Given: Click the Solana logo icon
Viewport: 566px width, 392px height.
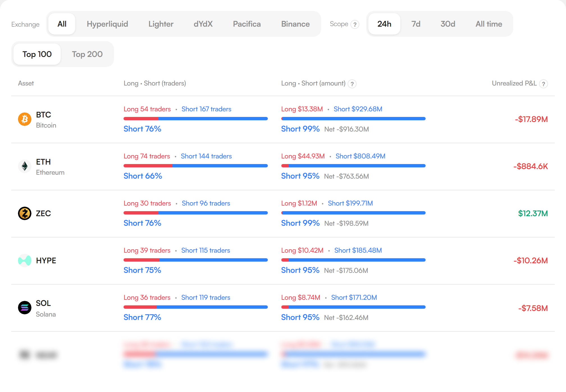Looking at the screenshot, I should [x=25, y=308].
